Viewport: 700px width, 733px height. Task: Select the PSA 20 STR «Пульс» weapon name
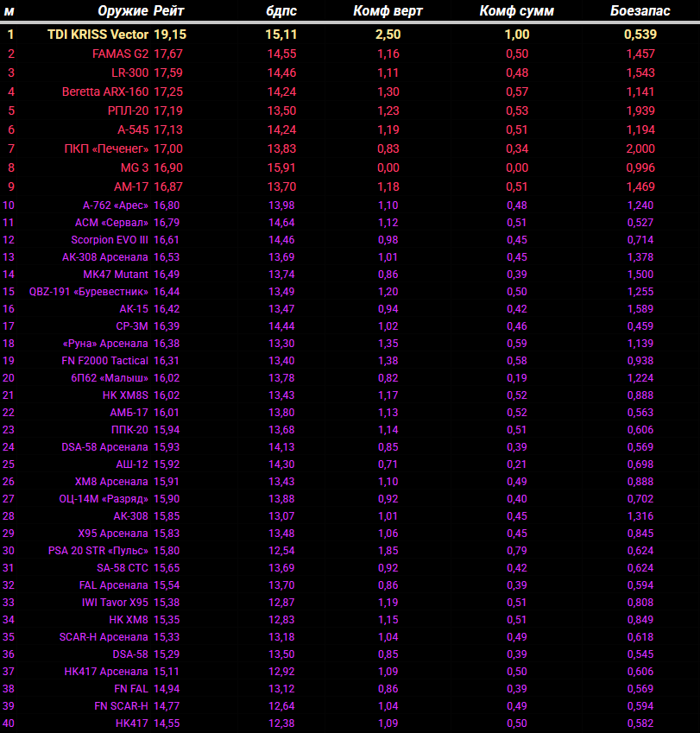pyautogui.click(x=98, y=551)
